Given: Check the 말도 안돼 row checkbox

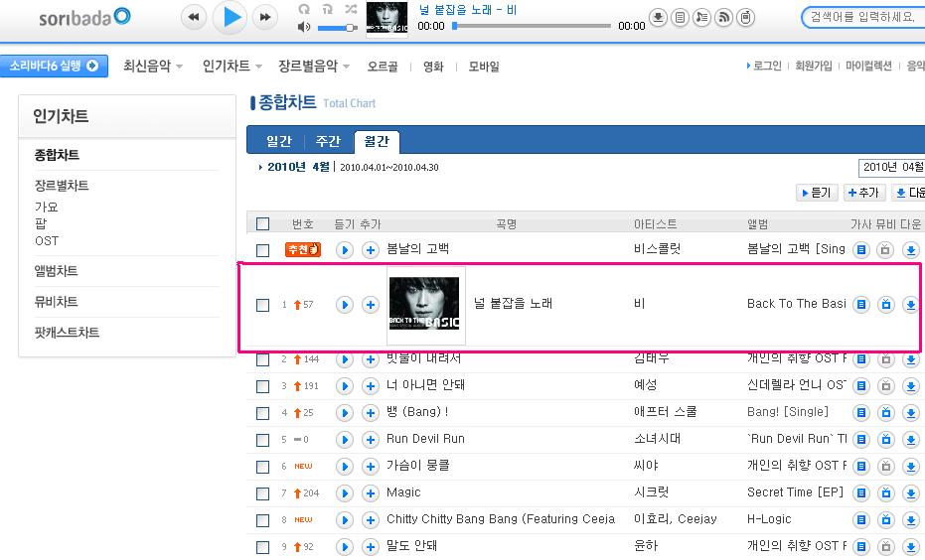Looking at the screenshot, I should click(x=263, y=547).
